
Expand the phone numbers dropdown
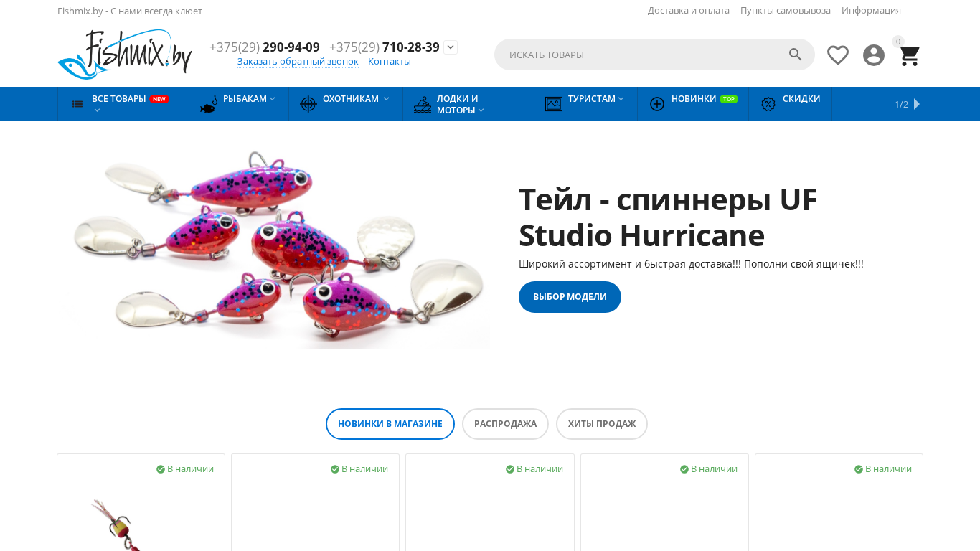click(451, 47)
